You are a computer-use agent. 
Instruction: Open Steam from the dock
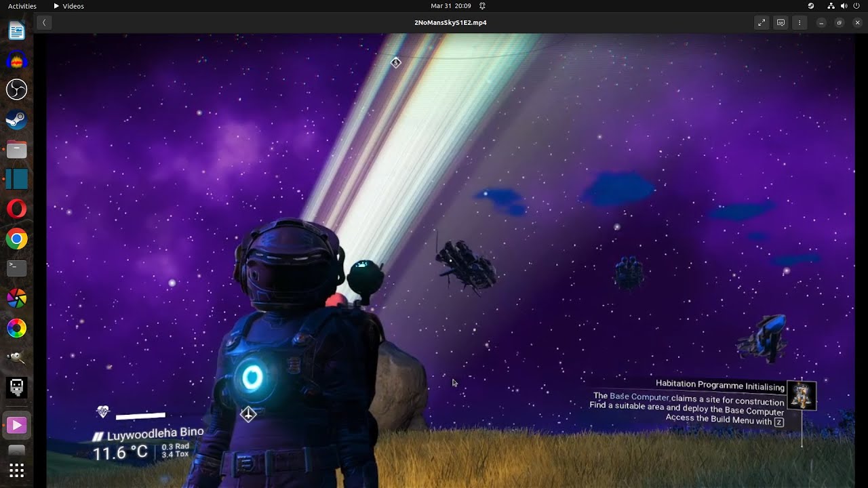pos(17,120)
